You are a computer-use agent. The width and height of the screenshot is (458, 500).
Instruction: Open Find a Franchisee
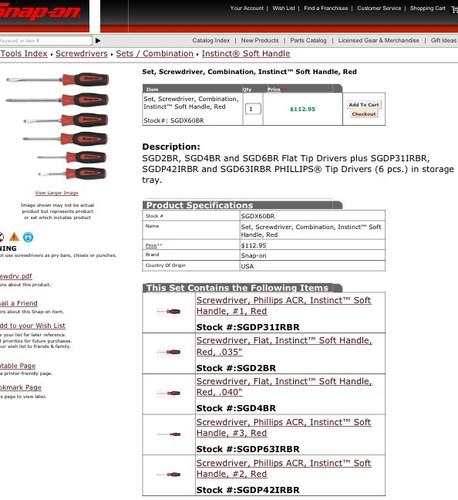(326, 8)
